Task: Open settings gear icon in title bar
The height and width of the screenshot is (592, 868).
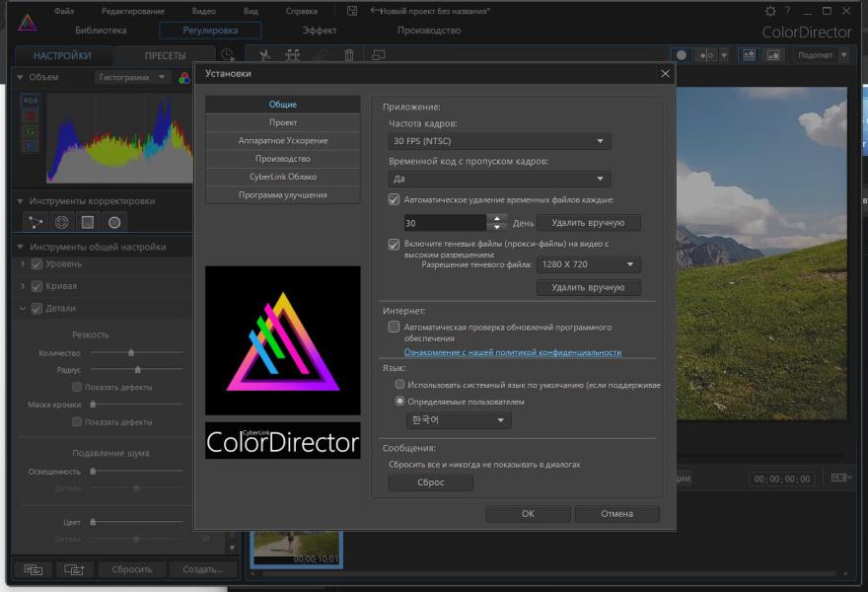Action: [770, 11]
